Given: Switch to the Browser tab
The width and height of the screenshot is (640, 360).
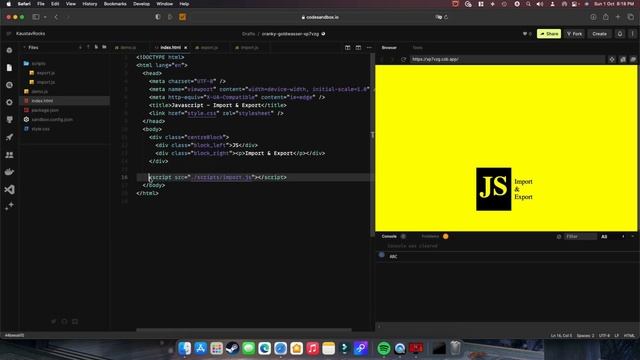Looking at the screenshot, I should point(389,48).
